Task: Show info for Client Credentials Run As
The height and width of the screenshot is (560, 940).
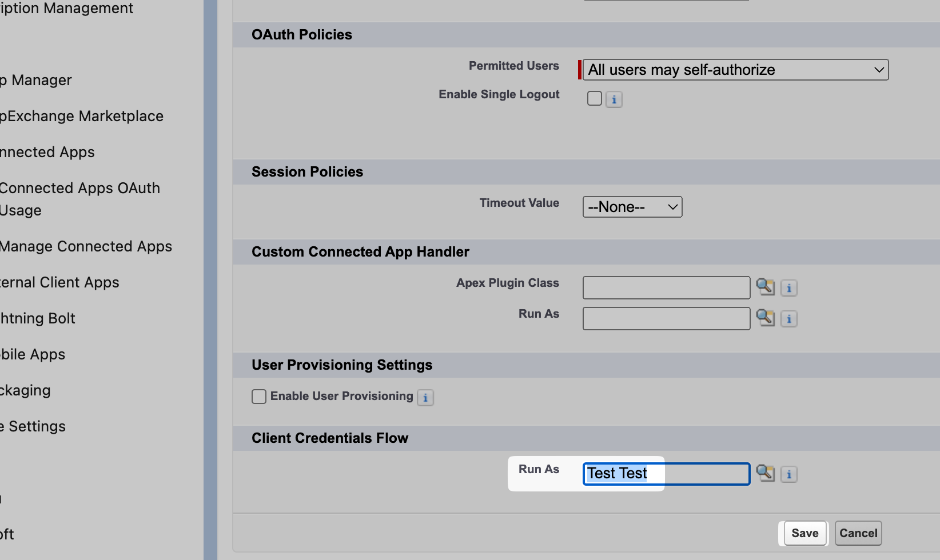Action: point(789,474)
